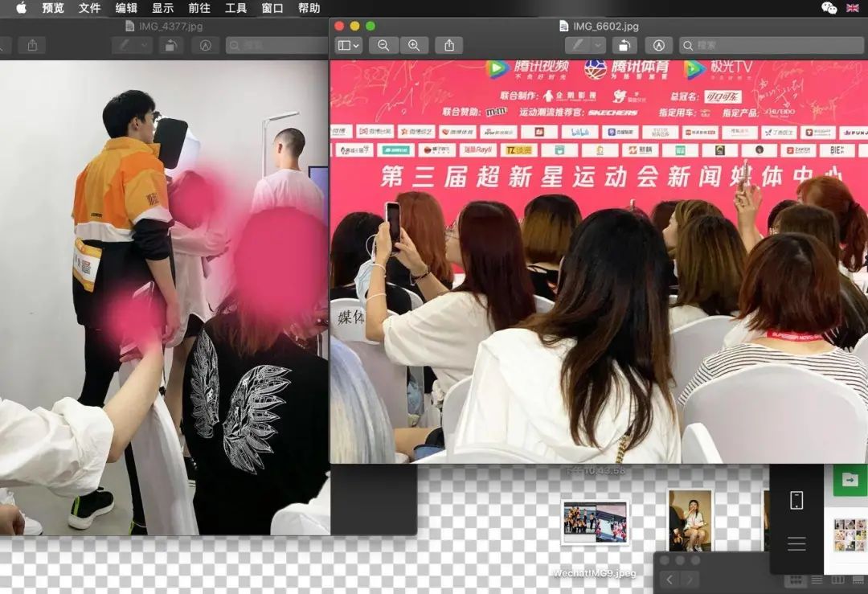Switch input source via the flag icon
The width and height of the screenshot is (868, 594).
point(853,8)
